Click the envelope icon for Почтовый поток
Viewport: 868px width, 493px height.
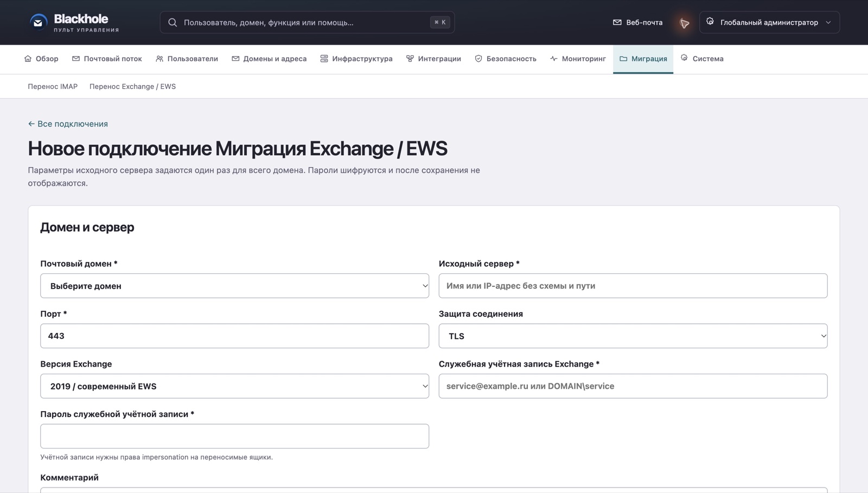click(x=76, y=59)
